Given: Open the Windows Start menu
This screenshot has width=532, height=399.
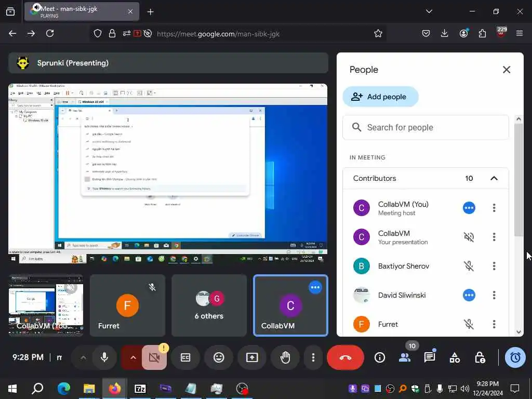Looking at the screenshot, I should point(12,388).
